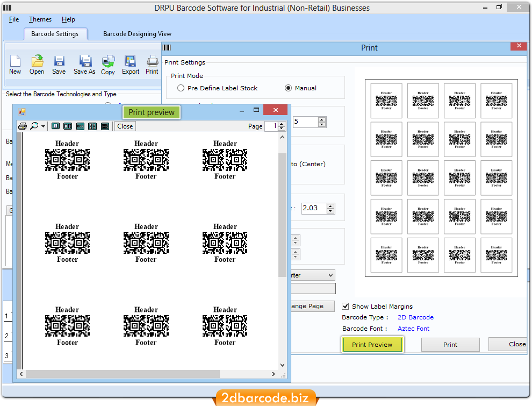
Task: Select two-page layout in Print preview
Action: pos(68,126)
